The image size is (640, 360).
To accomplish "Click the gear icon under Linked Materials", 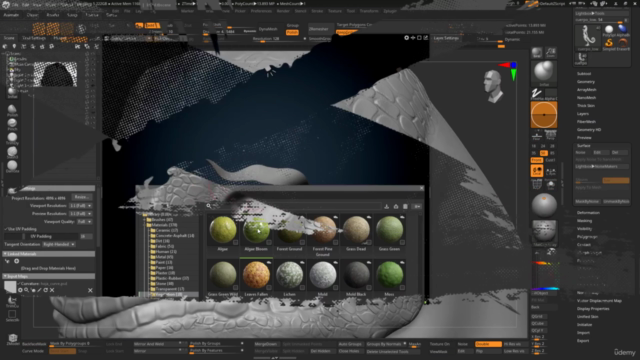I will (17, 261).
